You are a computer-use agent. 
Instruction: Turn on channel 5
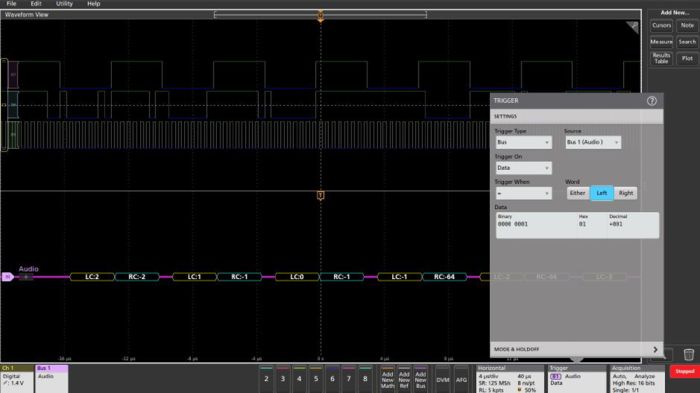(x=316, y=379)
